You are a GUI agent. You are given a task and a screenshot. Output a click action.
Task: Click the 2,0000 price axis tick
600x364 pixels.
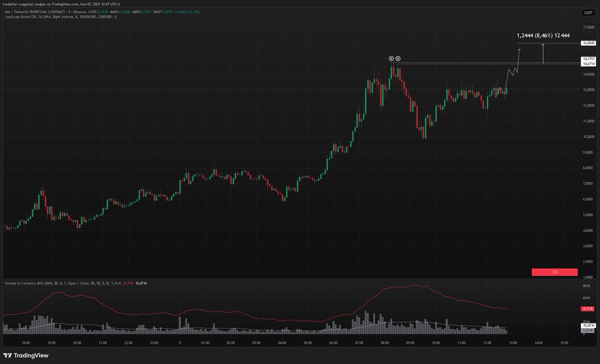click(x=588, y=261)
